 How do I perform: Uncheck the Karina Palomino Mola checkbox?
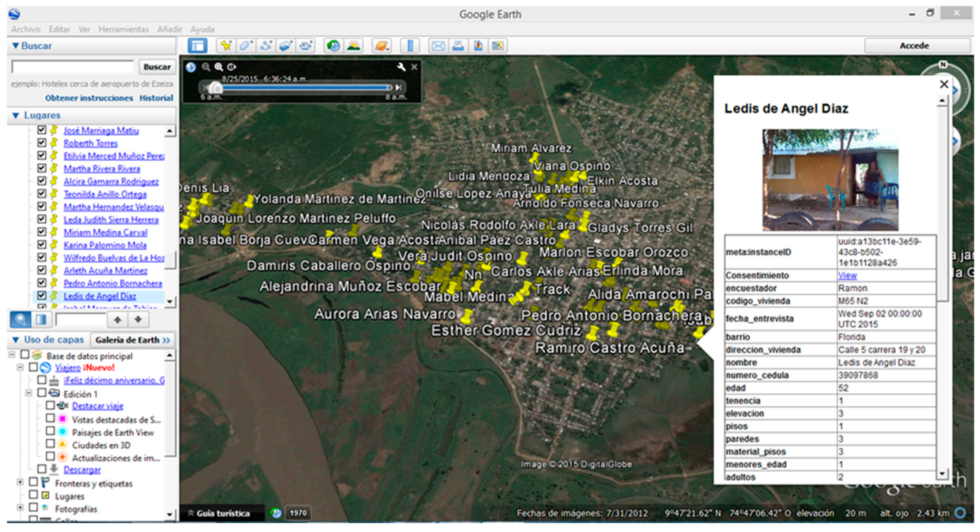41,245
